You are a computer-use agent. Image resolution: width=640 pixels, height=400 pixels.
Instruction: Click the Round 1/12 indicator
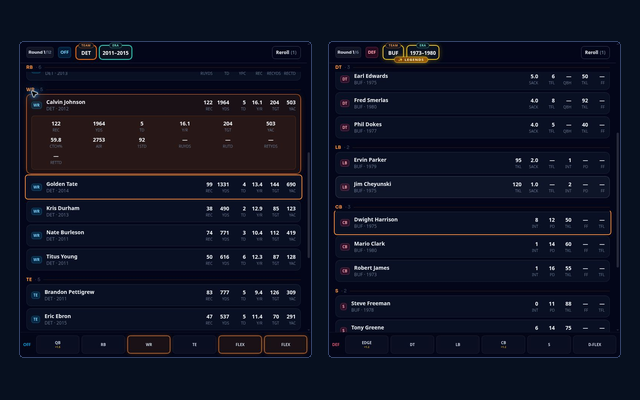coord(40,52)
